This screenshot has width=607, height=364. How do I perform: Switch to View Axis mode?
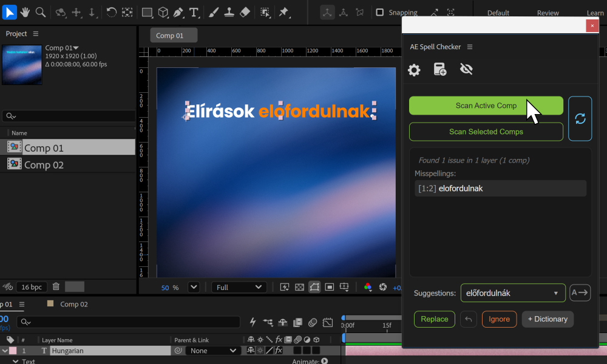[x=359, y=12]
